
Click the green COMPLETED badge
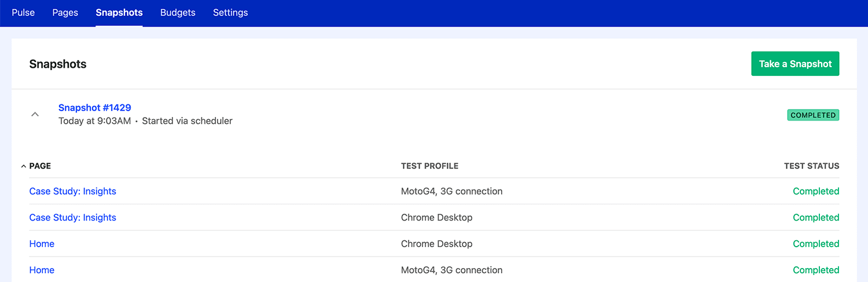tap(813, 115)
